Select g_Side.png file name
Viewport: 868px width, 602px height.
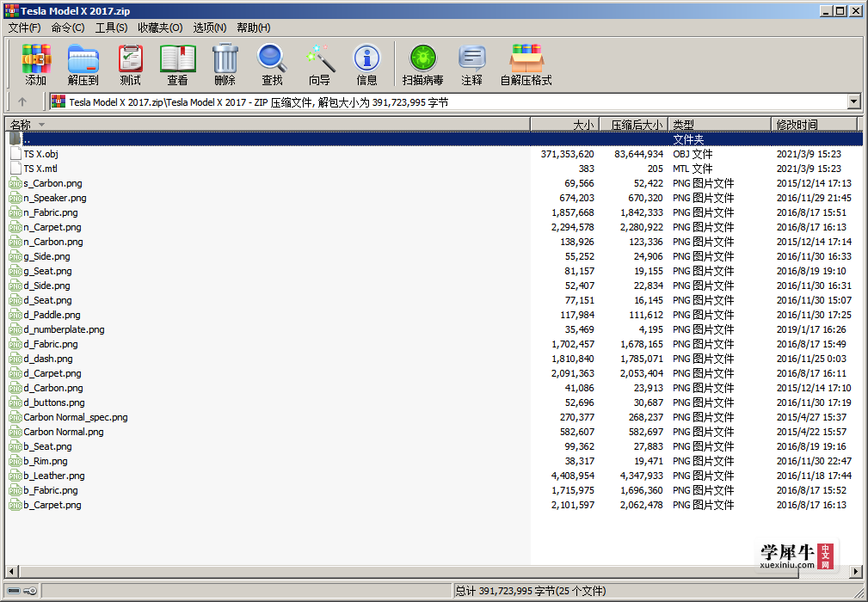point(46,256)
